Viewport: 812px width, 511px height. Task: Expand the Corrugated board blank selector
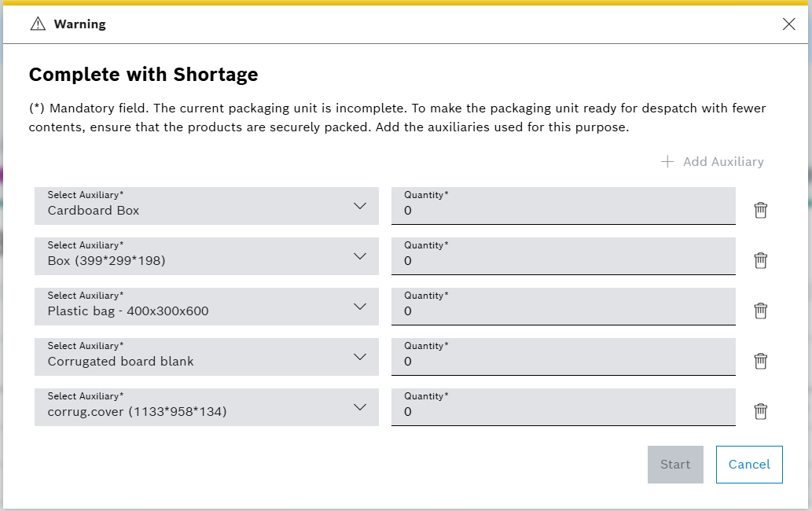pyautogui.click(x=206, y=357)
